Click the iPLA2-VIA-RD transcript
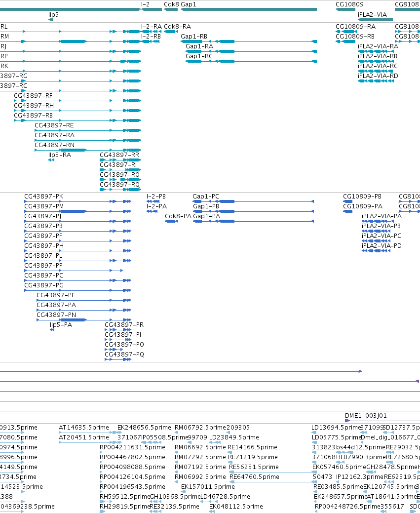Image resolution: width=420 pixels, height=514 pixels. pos(376,81)
